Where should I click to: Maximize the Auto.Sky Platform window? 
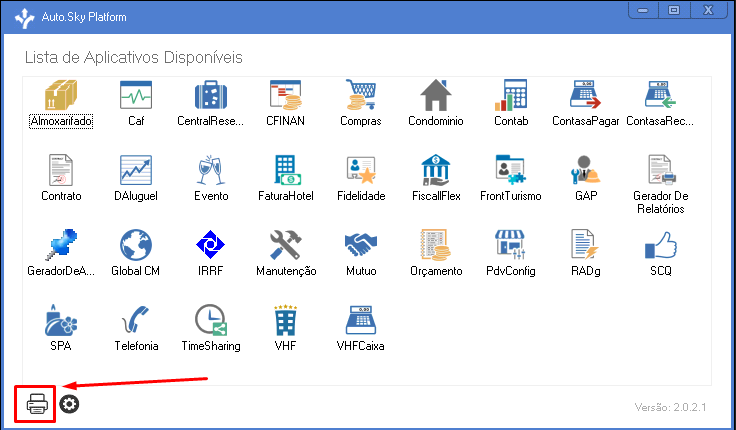674,10
